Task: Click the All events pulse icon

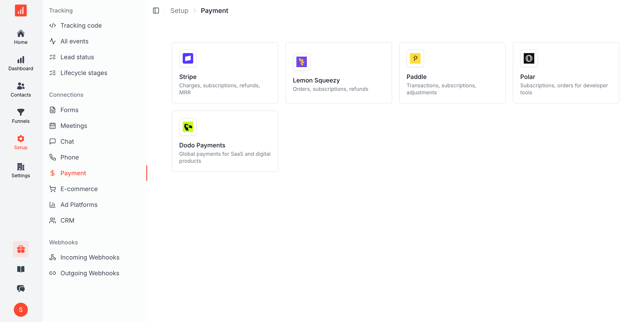Action: click(x=53, y=41)
